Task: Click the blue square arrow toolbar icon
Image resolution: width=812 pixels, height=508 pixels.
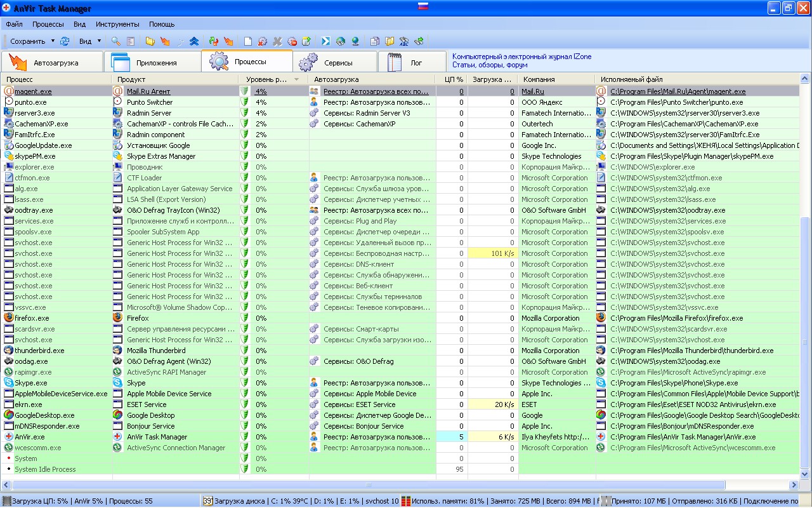Action: 326,41
